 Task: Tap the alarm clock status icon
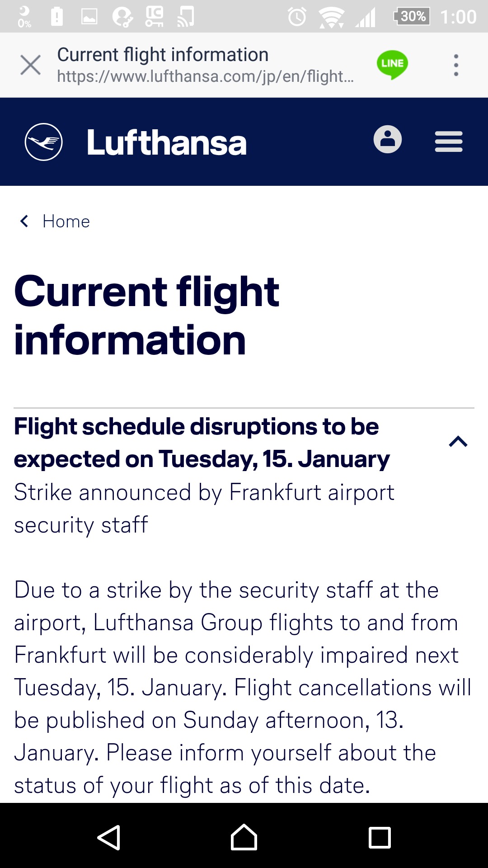click(x=297, y=17)
